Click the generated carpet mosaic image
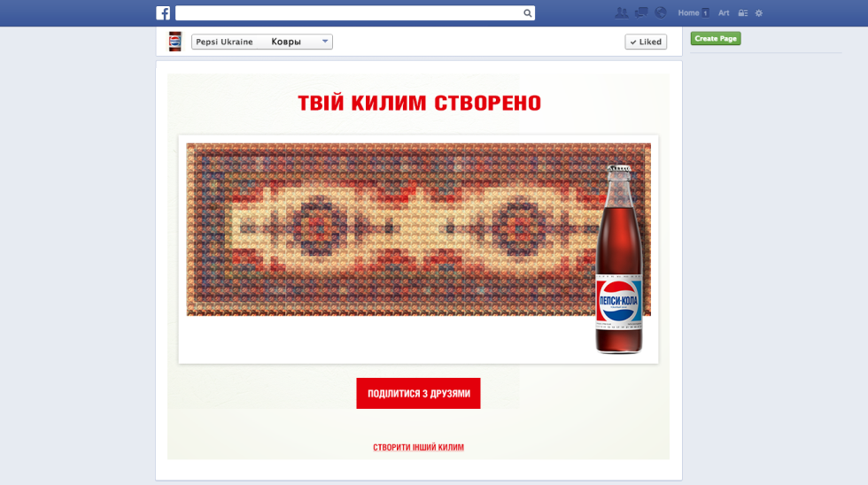Viewport: 868px width, 485px height. [x=390, y=230]
